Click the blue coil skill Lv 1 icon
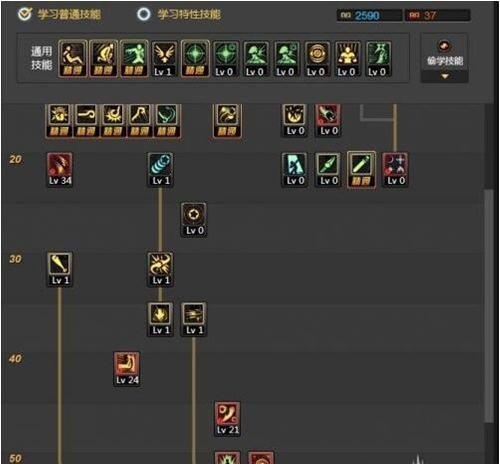The height and width of the screenshot is (464, 500). (x=160, y=169)
